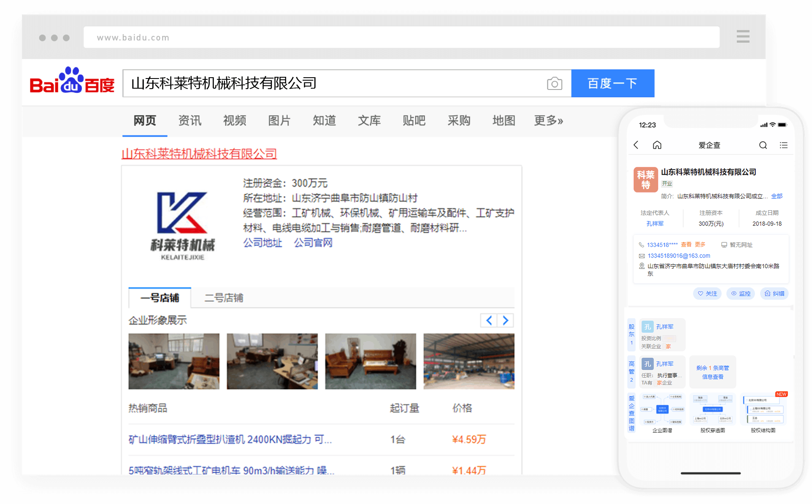The height and width of the screenshot is (504, 812).
Task: Open the 文库 tab
Action: click(x=369, y=121)
